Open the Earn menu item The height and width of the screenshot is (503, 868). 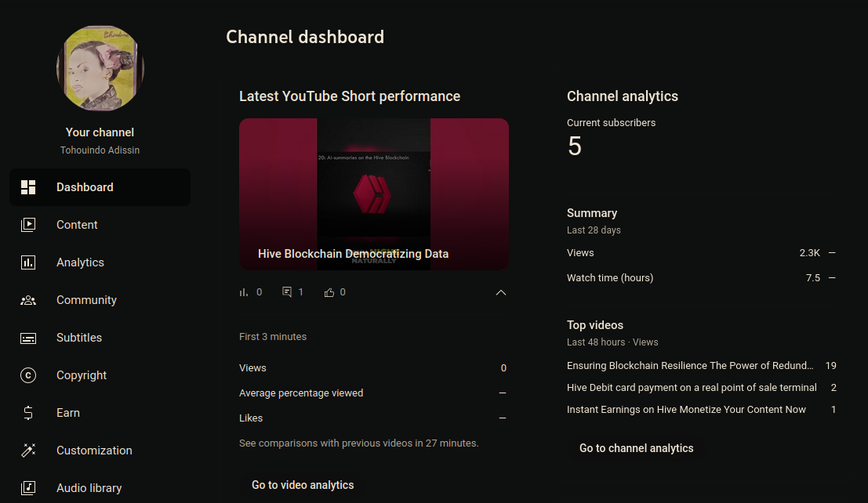click(100, 413)
